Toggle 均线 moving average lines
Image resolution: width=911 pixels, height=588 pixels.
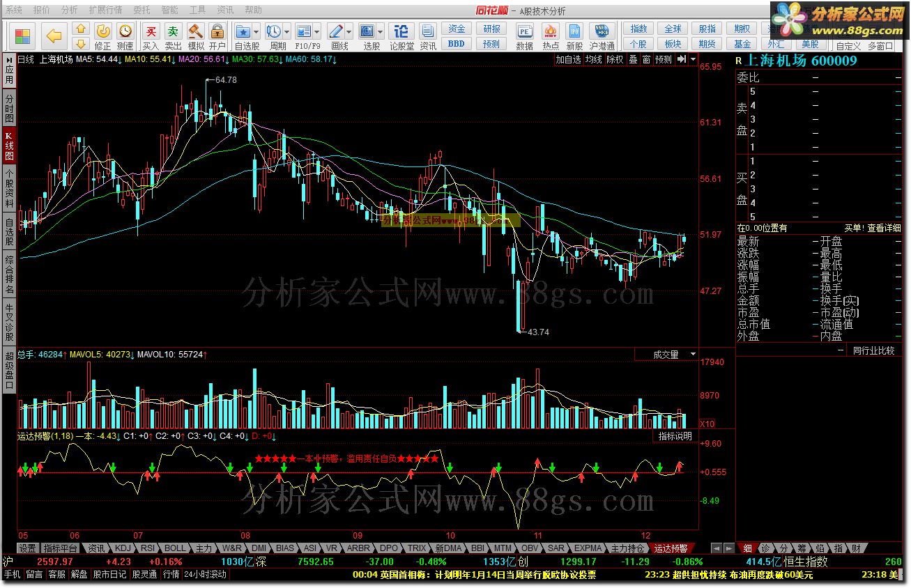(x=593, y=60)
